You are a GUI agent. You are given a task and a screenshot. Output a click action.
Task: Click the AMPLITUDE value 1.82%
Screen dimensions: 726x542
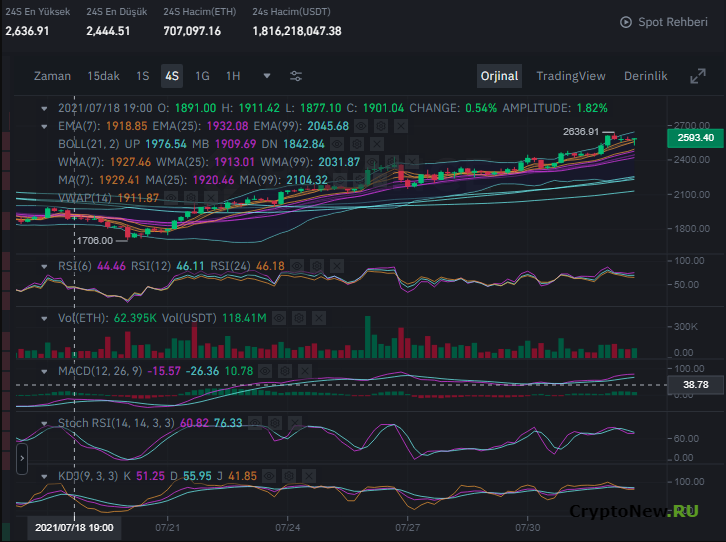coord(592,108)
